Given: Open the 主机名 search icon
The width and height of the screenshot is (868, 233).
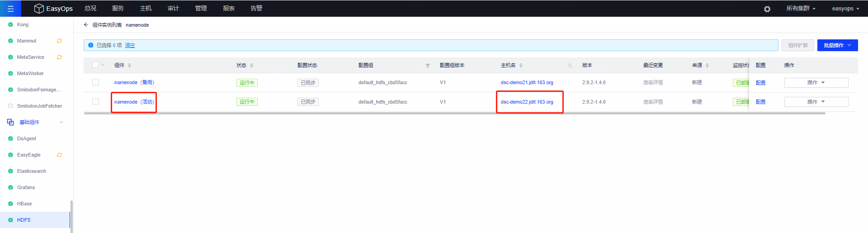Looking at the screenshot, I should click(x=570, y=66).
